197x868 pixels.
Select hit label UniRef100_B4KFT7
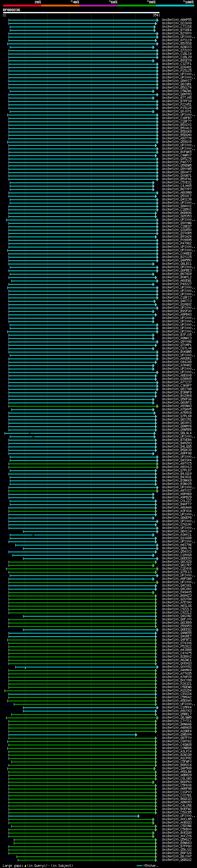(x=177, y=504)
